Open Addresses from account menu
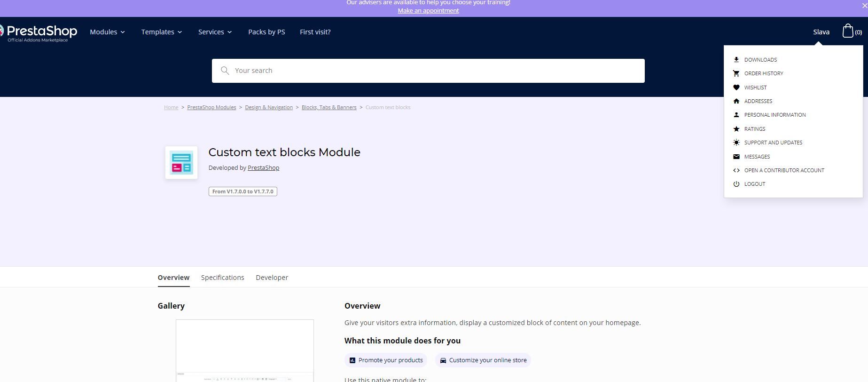868x382 pixels. tap(758, 101)
